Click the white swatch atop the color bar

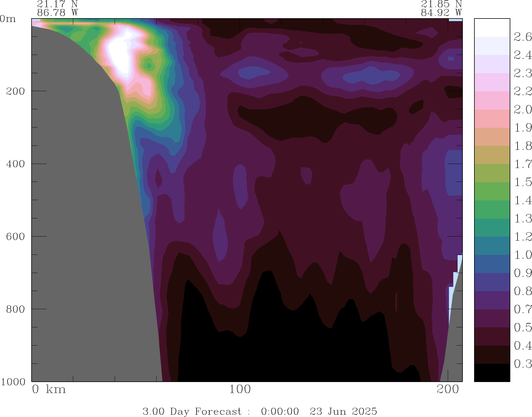[x=492, y=27]
